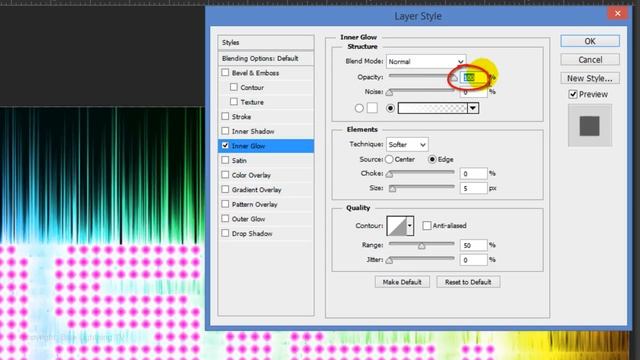Select the solid color radio button
The width and height of the screenshot is (640, 360).
(x=359, y=108)
